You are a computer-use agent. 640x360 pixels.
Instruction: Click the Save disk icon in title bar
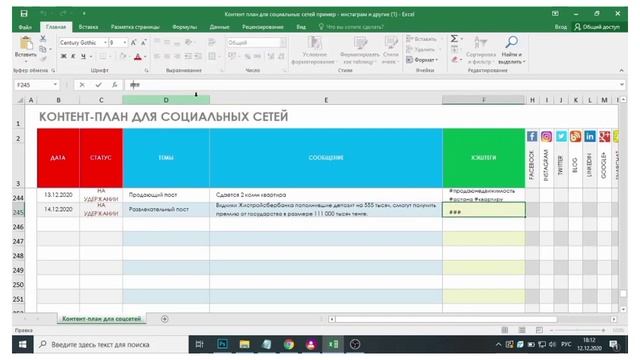point(24,14)
